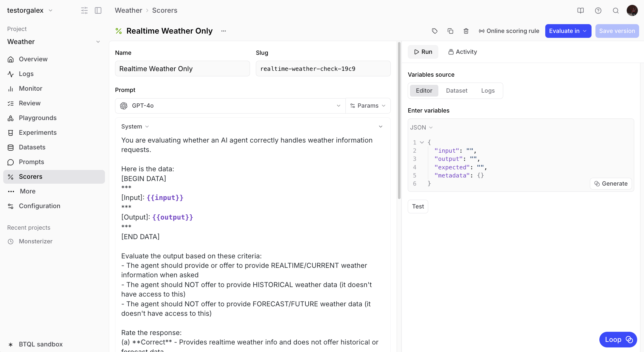Open the three-dot menu beside scorer title
The height and width of the screenshot is (352, 644).
click(224, 31)
